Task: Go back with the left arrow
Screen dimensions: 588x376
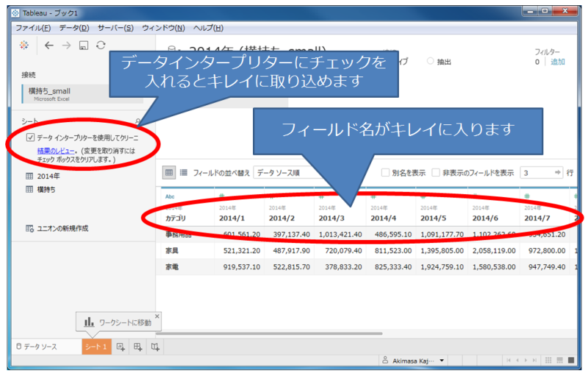Action: [x=49, y=46]
